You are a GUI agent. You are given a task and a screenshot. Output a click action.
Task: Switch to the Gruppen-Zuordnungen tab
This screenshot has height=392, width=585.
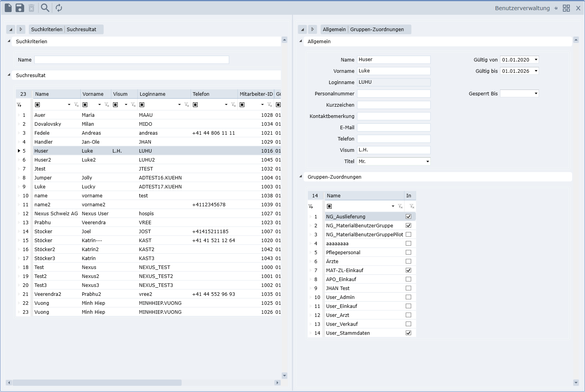click(x=377, y=29)
